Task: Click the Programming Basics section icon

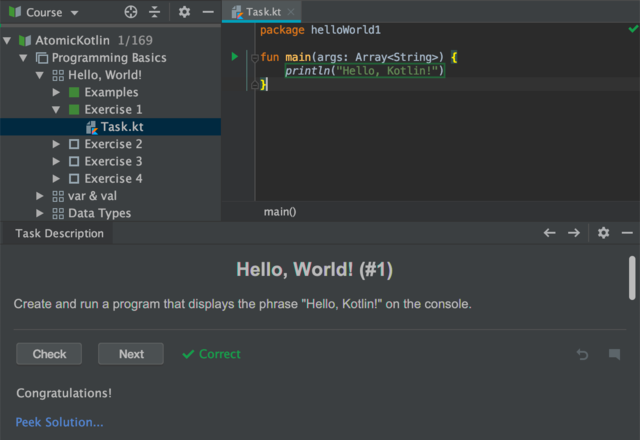Action: pos(42,58)
